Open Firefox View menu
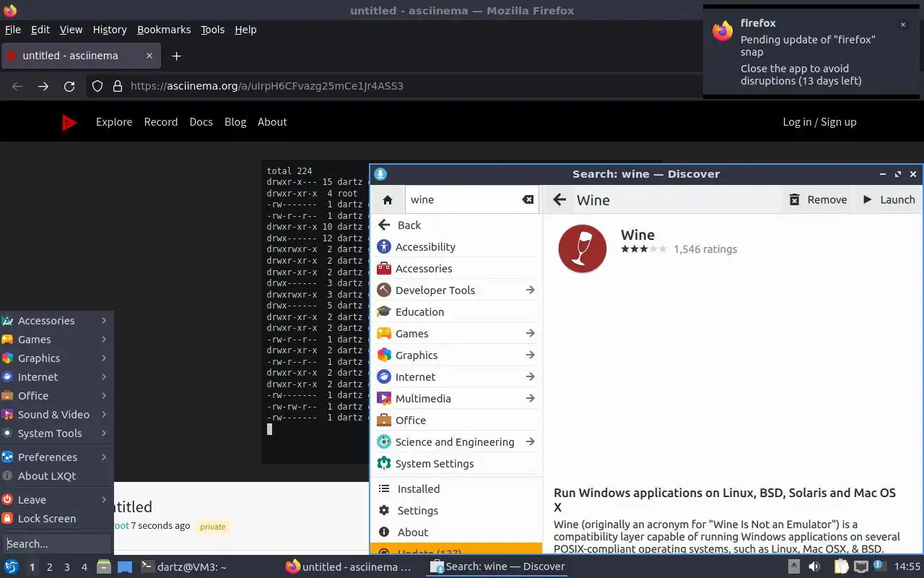 coord(71,30)
